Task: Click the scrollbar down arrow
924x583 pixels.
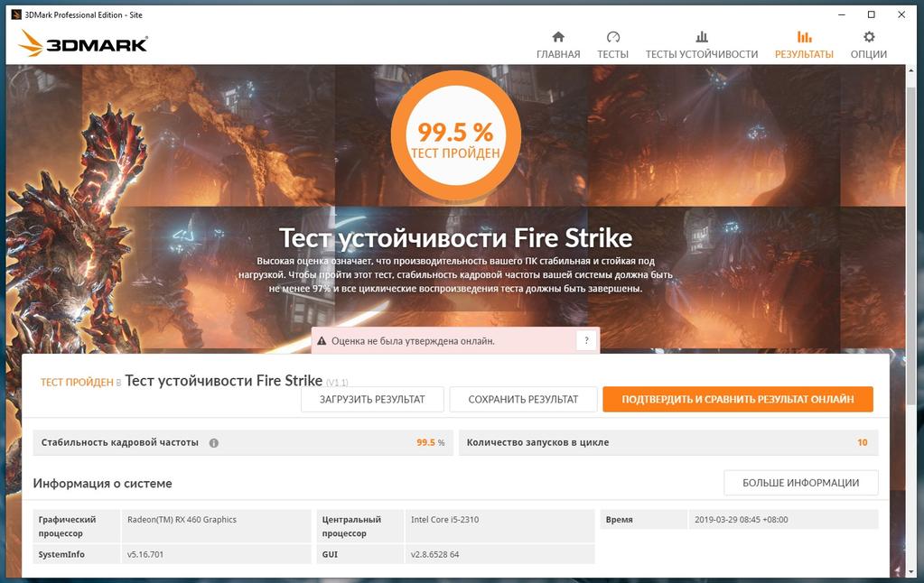Action: (913, 572)
